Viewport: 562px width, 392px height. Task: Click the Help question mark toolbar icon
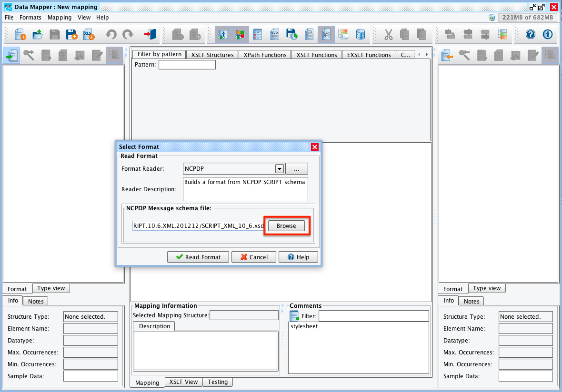click(531, 34)
